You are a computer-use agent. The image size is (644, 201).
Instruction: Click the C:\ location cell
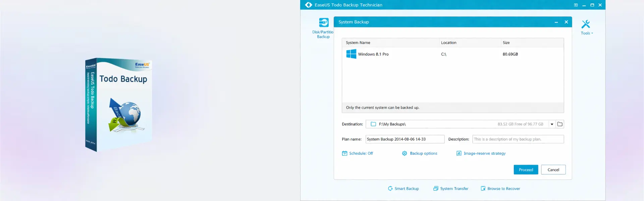click(443, 54)
